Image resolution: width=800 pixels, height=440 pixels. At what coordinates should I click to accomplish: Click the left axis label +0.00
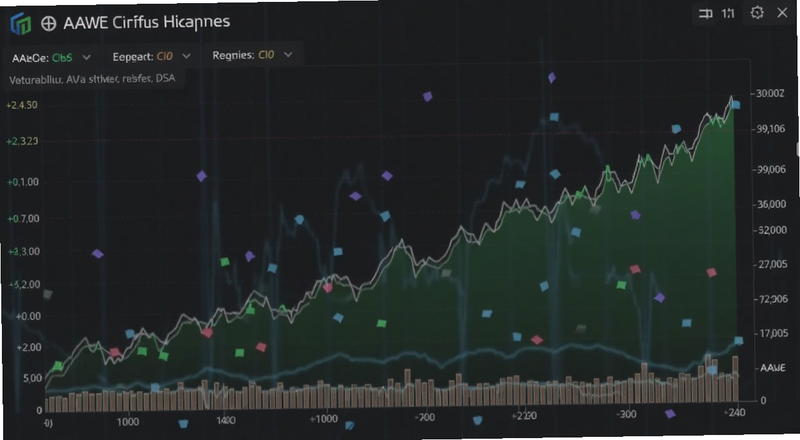click(x=28, y=316)
